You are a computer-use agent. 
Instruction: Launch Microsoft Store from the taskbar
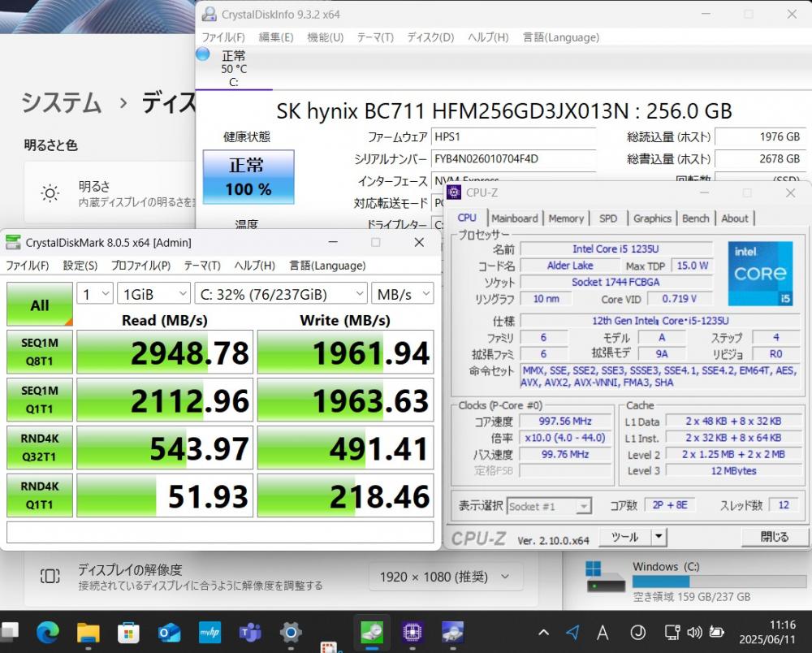click(128, 632)
